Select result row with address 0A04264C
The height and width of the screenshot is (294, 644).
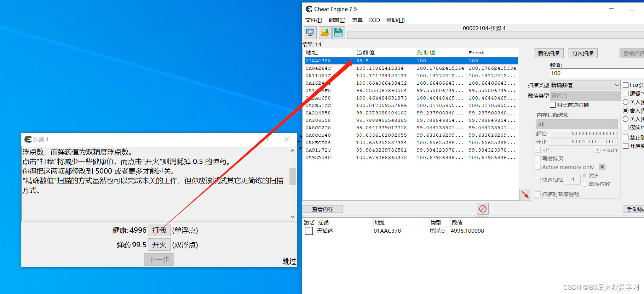(411, 68)
